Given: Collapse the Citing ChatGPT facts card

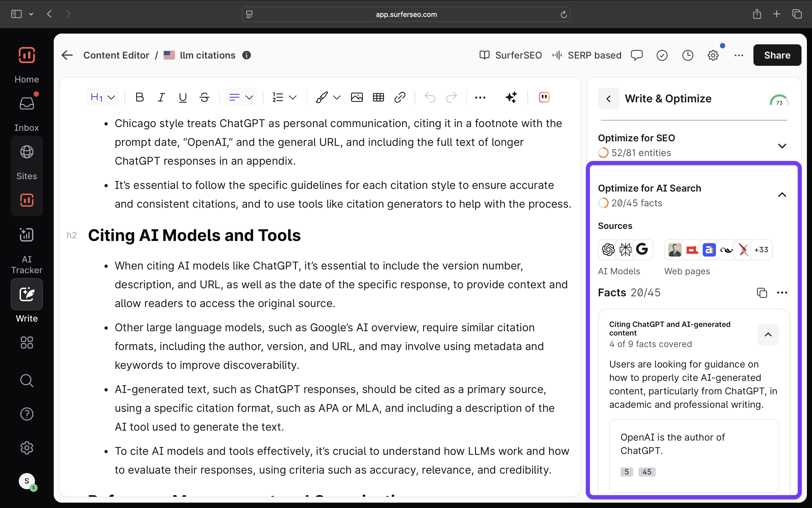Looking at the screenshot, I should (x=768, y=335).
